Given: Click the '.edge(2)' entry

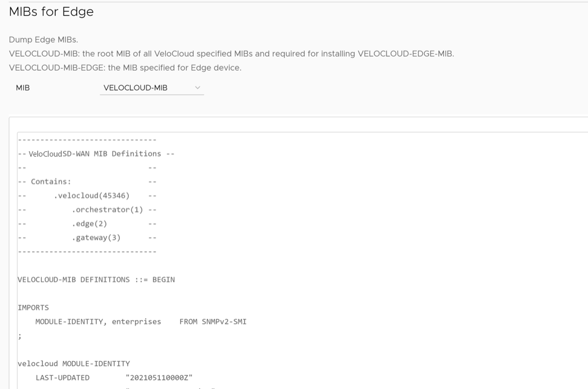Looking at the screenshot, I should [89, 224].
